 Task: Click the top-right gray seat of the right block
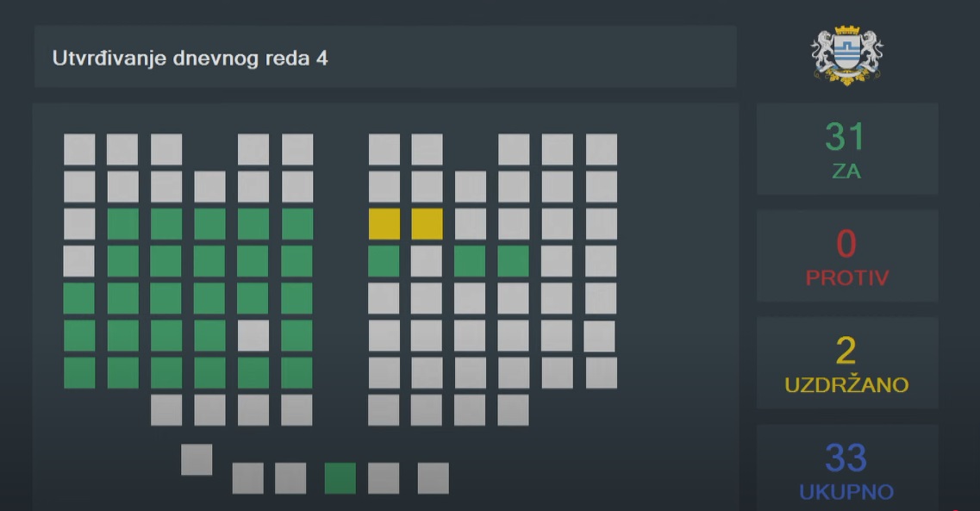tap(602, 149)
